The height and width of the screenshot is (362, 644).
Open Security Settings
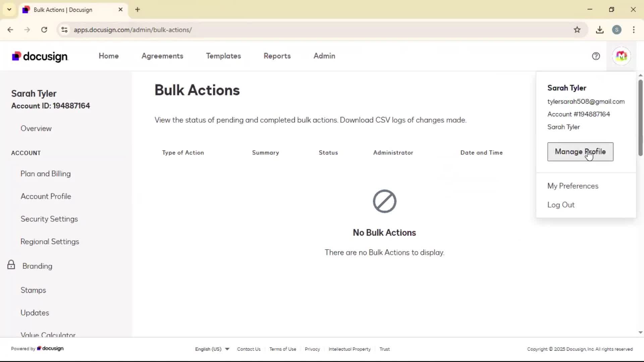(49, 219)
